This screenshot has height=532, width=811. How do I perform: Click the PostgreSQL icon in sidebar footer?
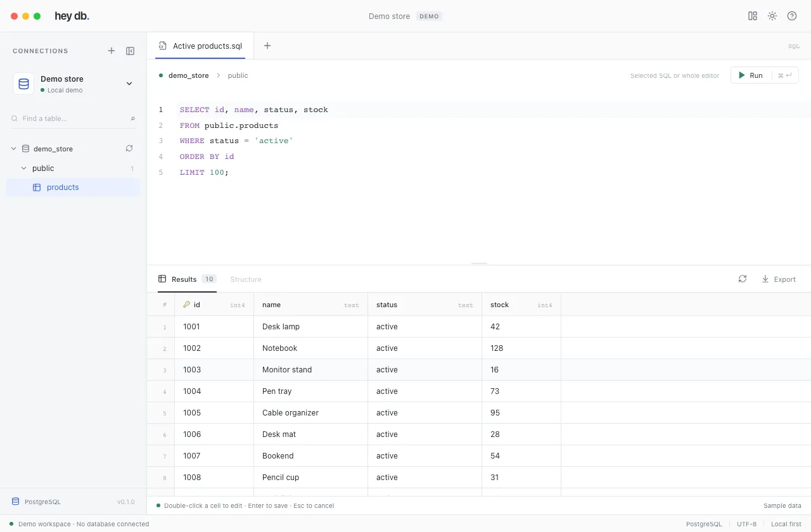pos(15,502)
